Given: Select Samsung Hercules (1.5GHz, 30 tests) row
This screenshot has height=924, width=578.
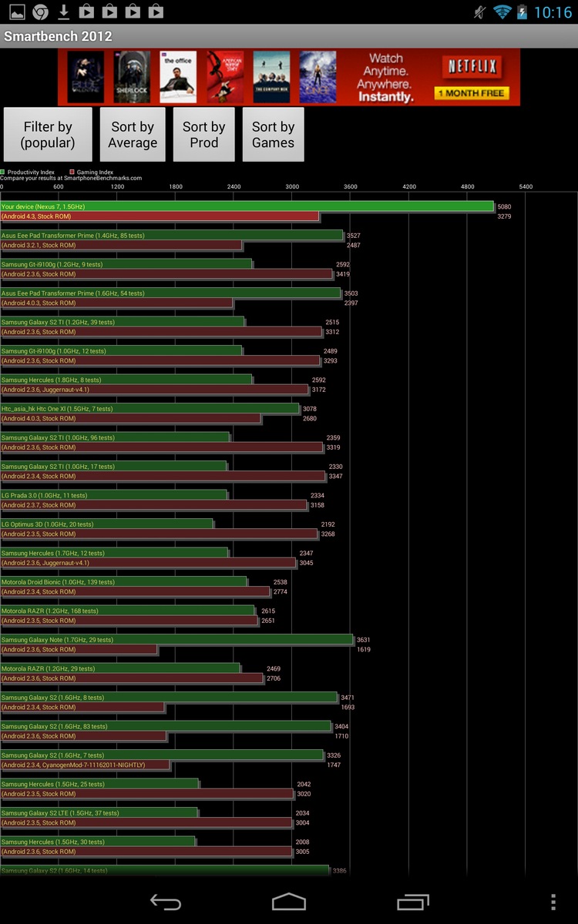Looking at the screenshot, I should [98, 842].
